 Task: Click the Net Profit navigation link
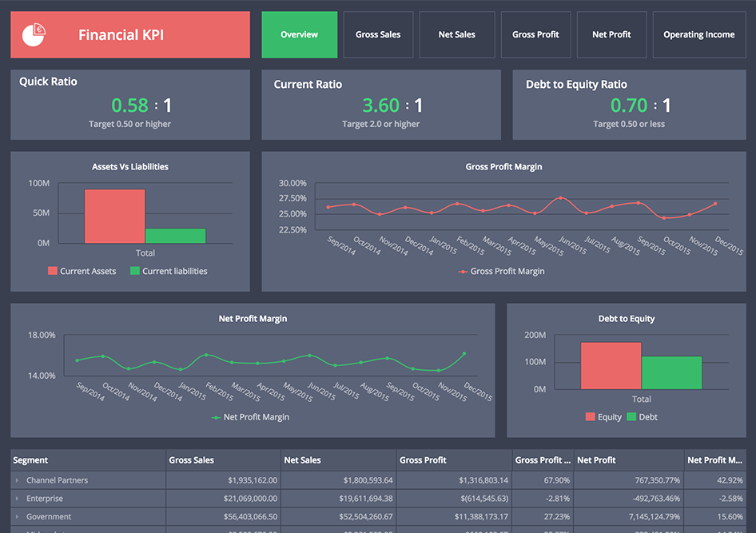coord(611,34)
